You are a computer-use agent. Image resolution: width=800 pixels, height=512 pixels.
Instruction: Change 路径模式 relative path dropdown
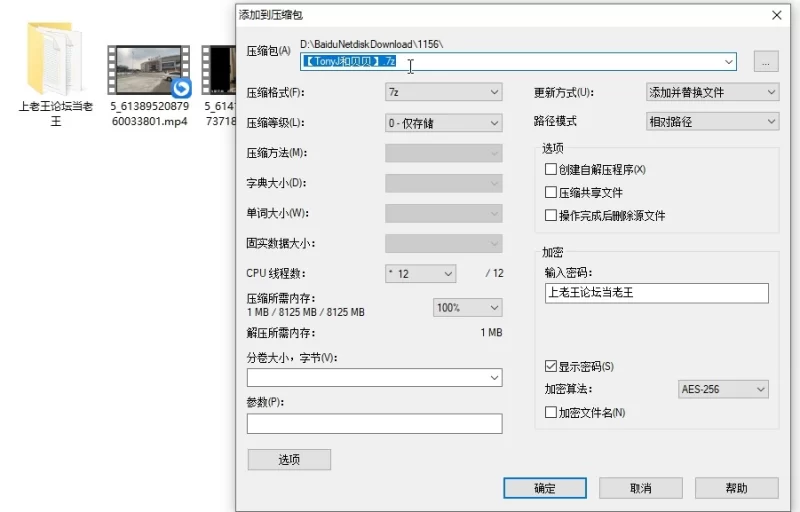coord(712,121)
